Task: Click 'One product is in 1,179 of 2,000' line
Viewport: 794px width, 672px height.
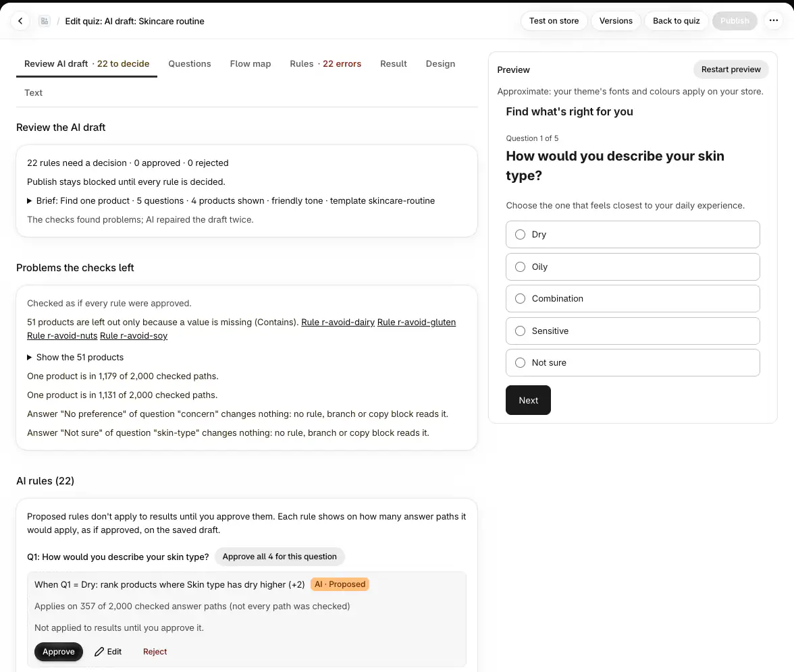Action: (x=123, y=376)
